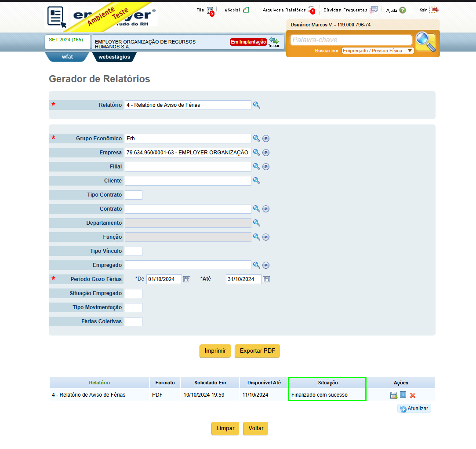The image size is (476, 449).
Task: Click the large keyword search magnifier button
Action: [x=425, y=42]
